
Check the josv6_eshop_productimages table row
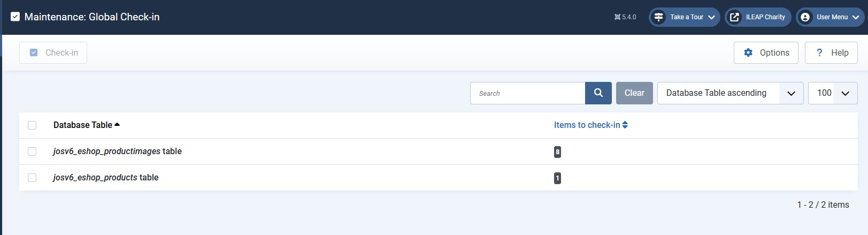coord(32,151)
